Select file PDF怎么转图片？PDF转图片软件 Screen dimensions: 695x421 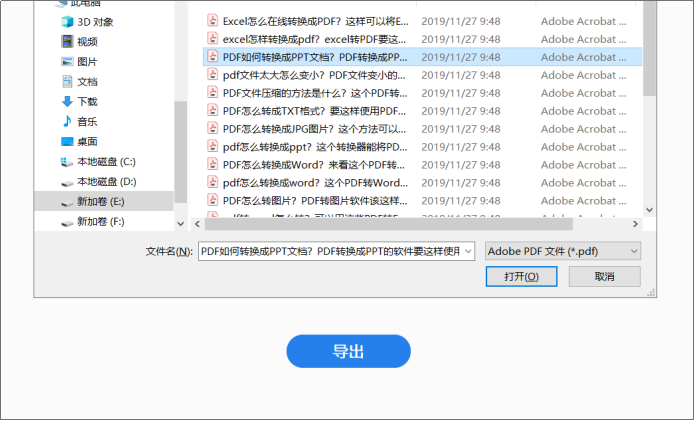[x=315, y=201]
